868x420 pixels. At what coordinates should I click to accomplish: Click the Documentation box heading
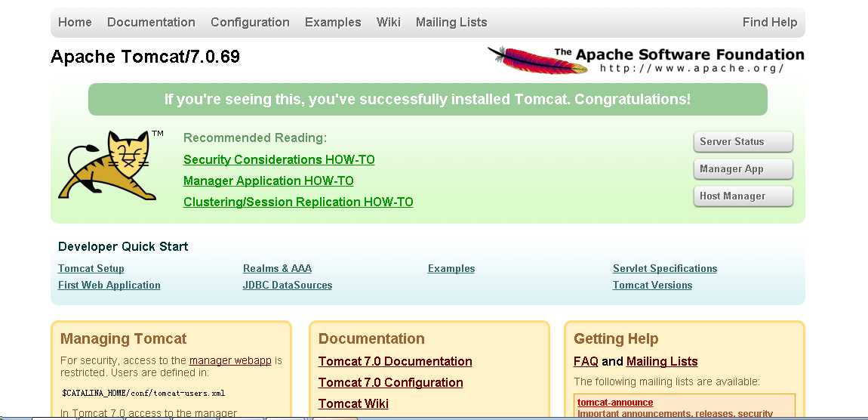coord(372,338)
